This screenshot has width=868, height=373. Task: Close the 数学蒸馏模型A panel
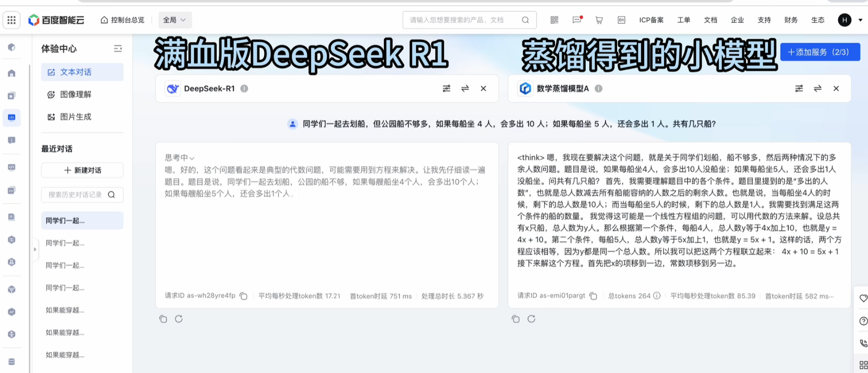click(x=836, y=89)
